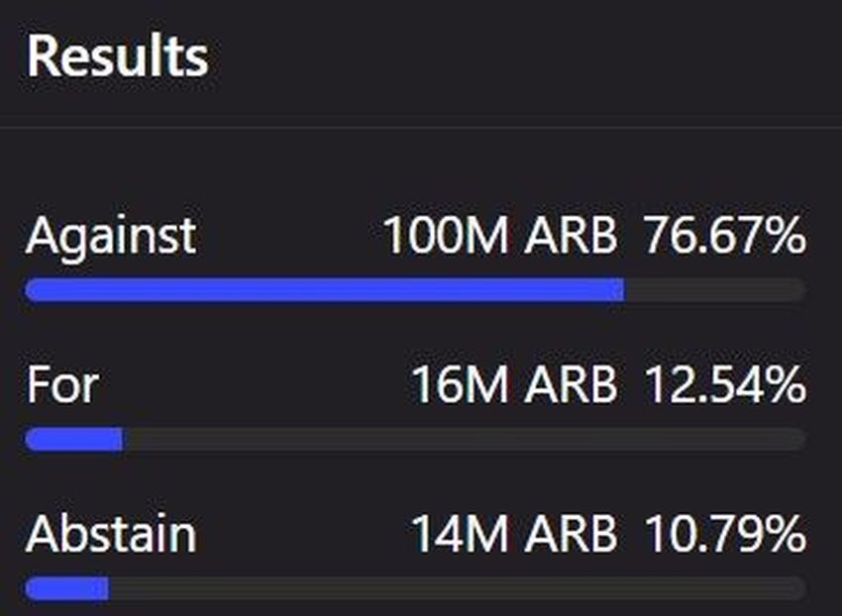
Task: Click the divider line below Results
Action: pos(421,127)
